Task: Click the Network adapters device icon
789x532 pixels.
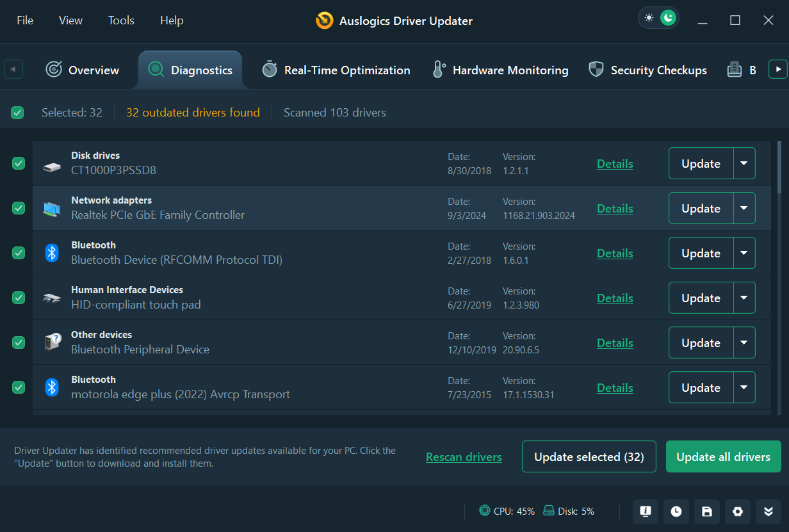Action: (52, 209)
